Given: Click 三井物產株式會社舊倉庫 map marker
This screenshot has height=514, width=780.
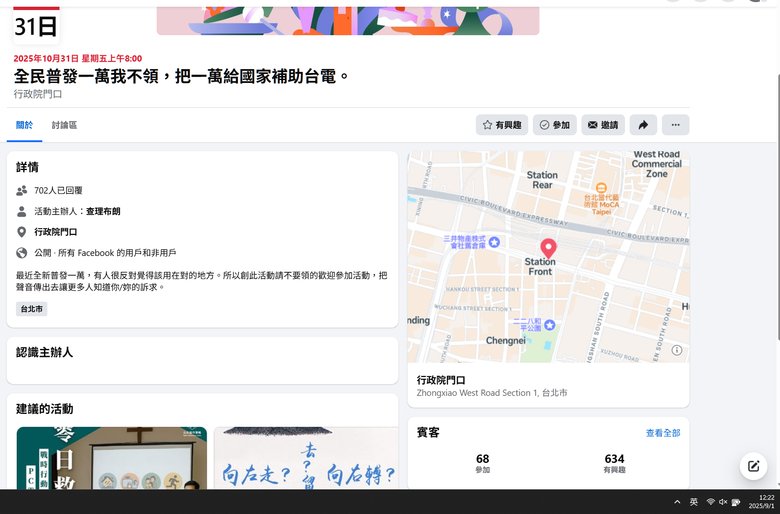Looking at the screenshot, I should point(494,242).
